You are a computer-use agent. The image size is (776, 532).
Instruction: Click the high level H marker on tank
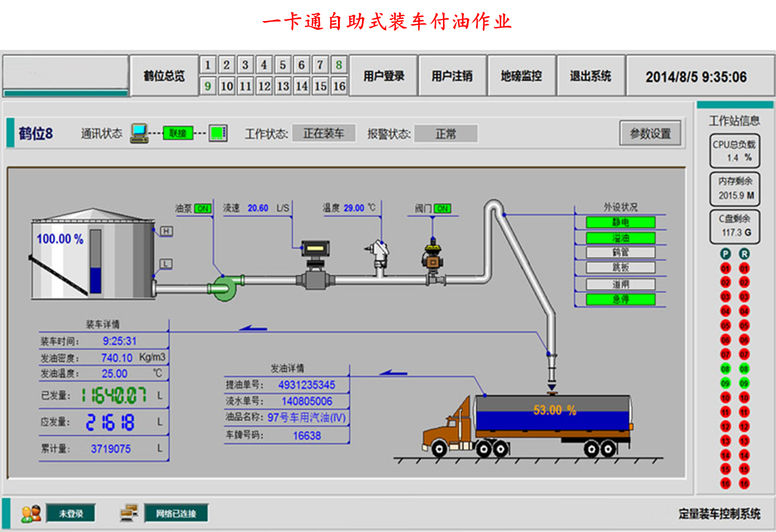pyautogui.click(x=167, y=231)
